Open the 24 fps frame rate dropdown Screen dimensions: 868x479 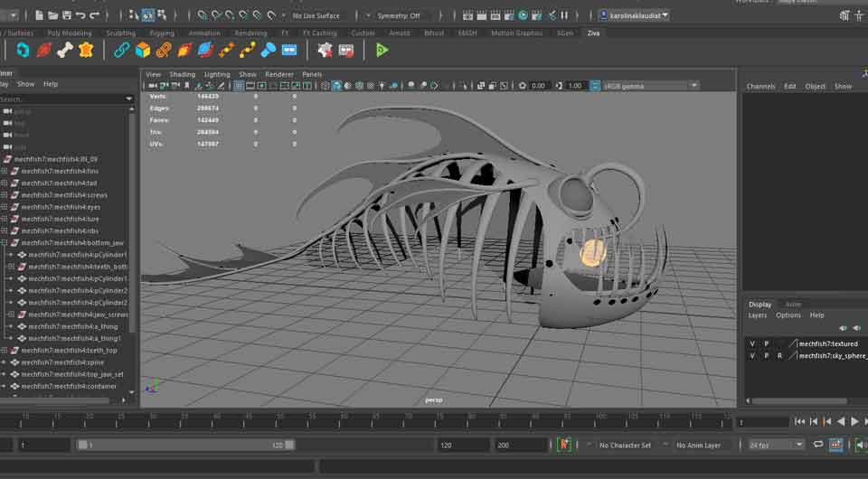[776, 445]
